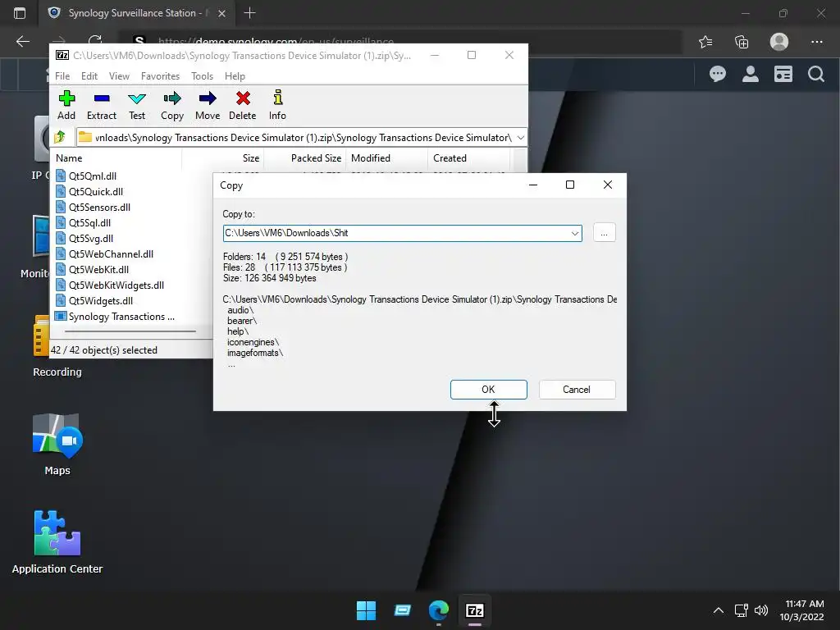Open the File menu in 7-Zip

point(62,76)
